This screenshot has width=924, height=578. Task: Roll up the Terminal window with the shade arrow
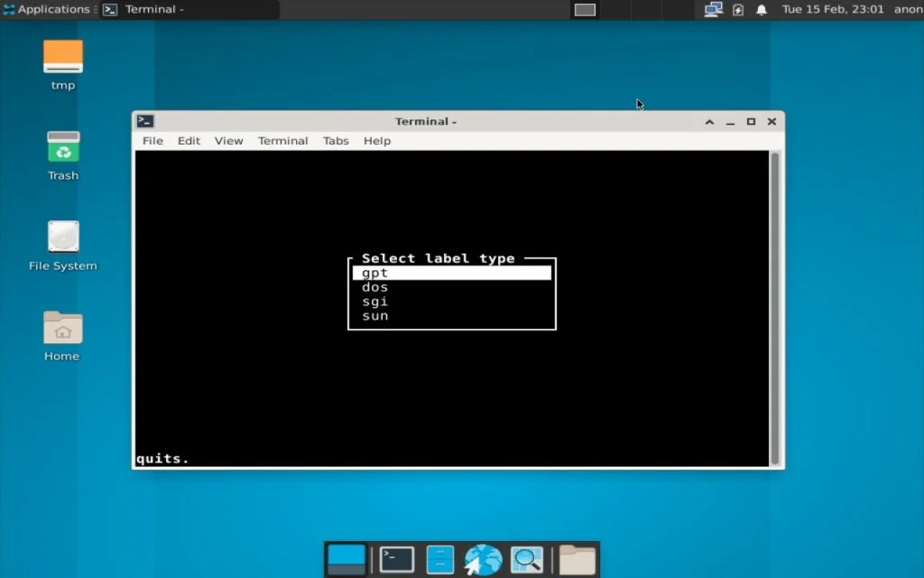coord(709,120)
